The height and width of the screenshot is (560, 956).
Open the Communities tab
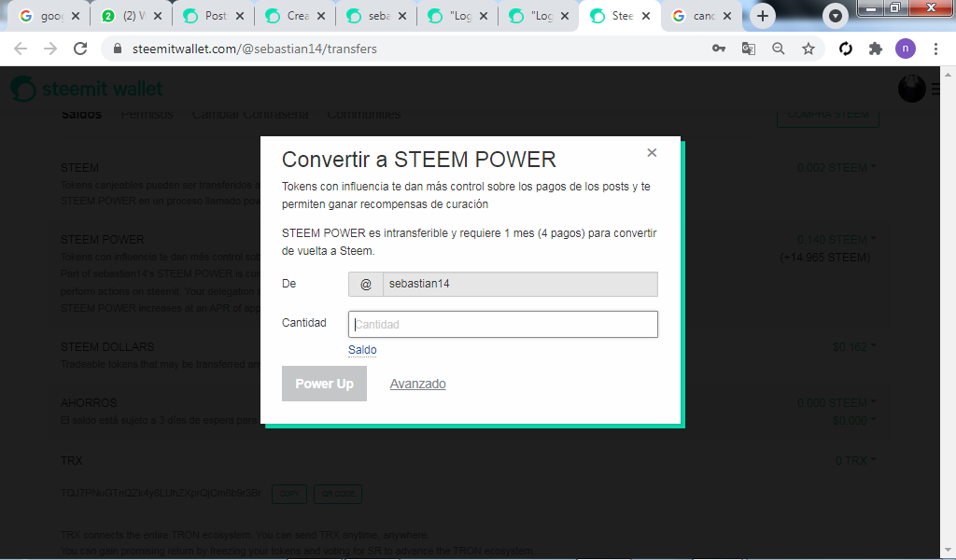364,115
